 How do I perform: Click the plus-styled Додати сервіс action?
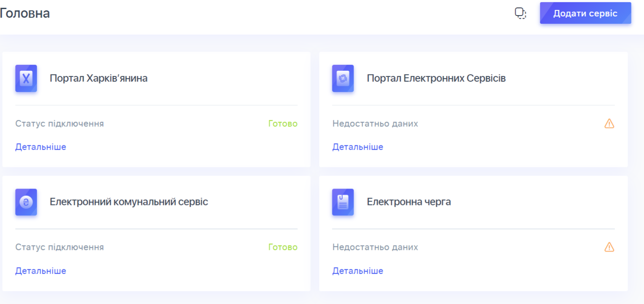pyautogui.click(x=586, y=13)
